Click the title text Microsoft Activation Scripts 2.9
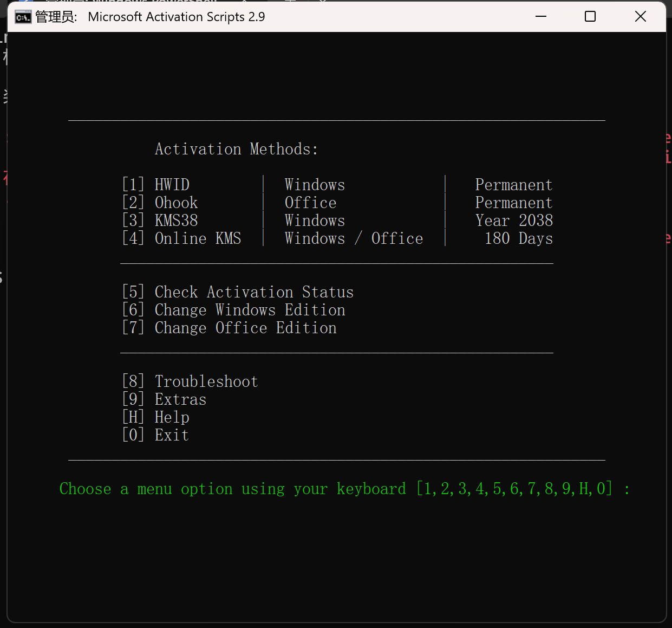This screenshot has height=628, width=672. coord(177,17)
